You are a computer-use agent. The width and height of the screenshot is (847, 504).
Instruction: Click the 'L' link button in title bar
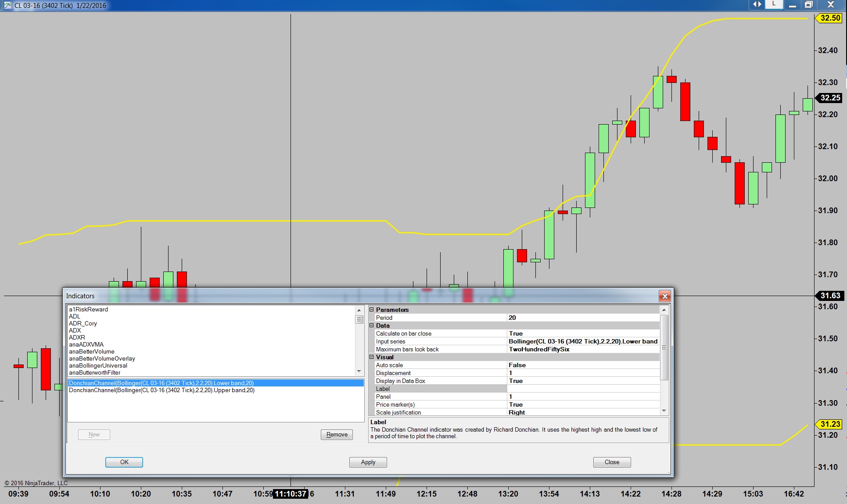point(774,4)
